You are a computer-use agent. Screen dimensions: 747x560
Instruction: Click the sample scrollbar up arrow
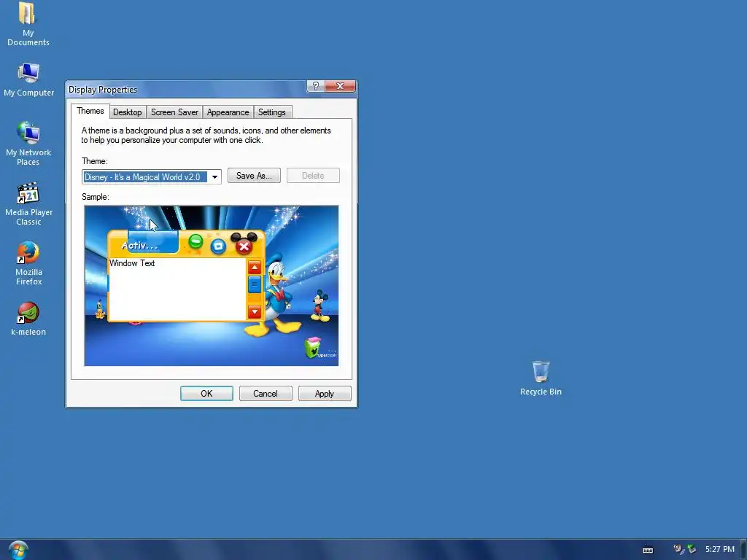(255, 267)
